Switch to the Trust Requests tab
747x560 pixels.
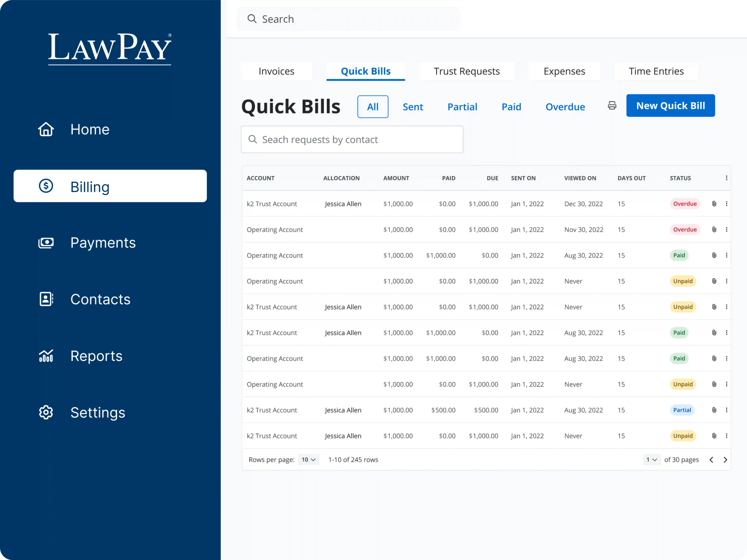(x=467, y=71)
